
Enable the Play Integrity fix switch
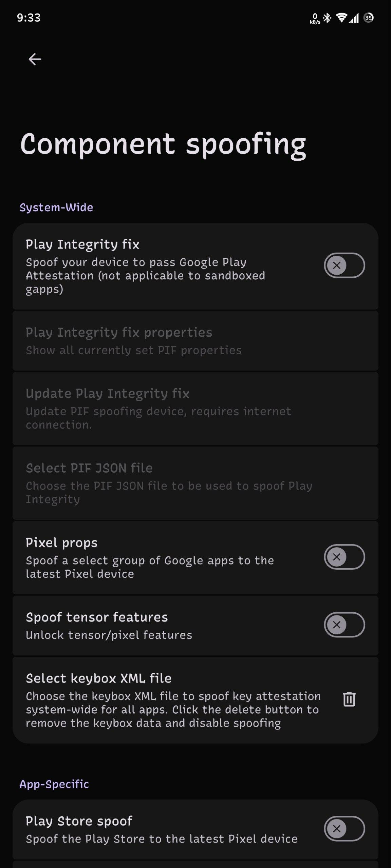344,265
